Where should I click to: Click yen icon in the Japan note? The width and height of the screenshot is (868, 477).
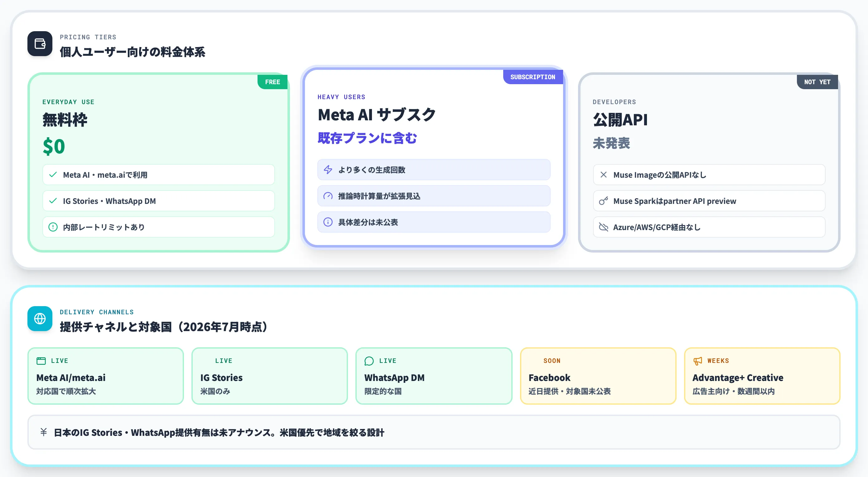pos(43,432)
